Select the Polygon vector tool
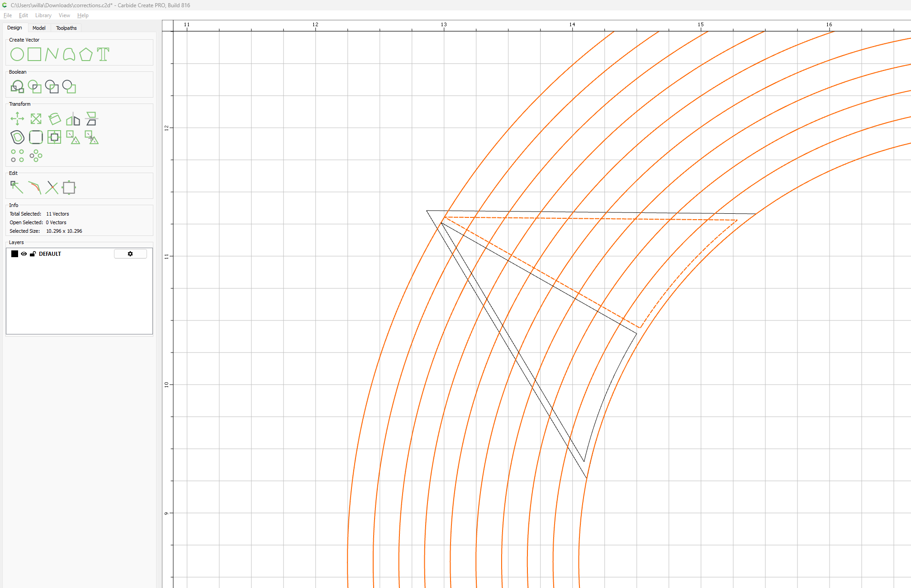Screen dimensions: 911x588 tap(86, 55)
